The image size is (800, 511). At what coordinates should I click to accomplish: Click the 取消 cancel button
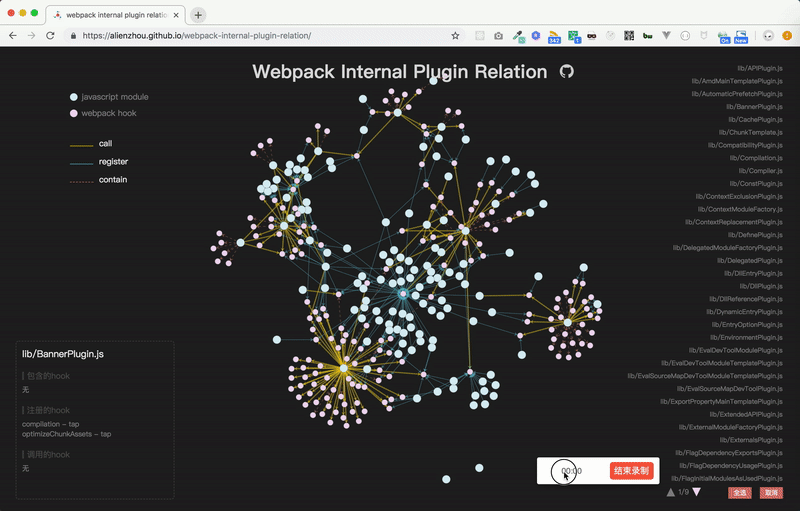[x=771, y=493]
